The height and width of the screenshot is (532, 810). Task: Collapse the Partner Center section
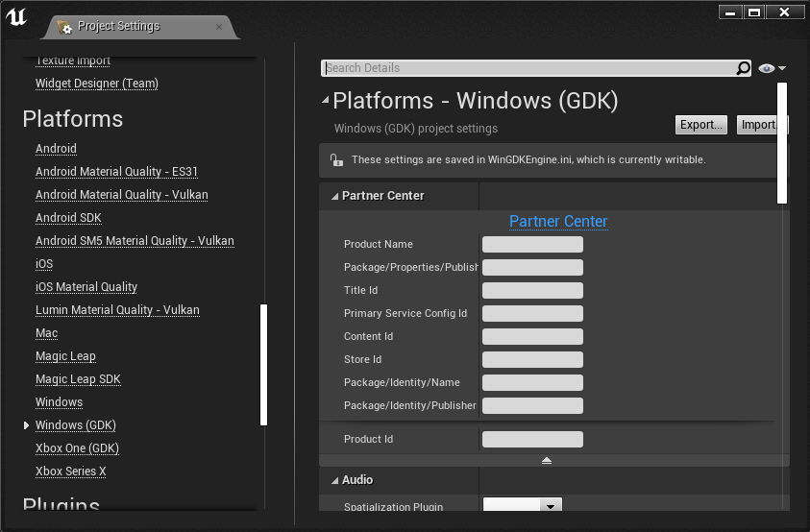click(334, 196)
